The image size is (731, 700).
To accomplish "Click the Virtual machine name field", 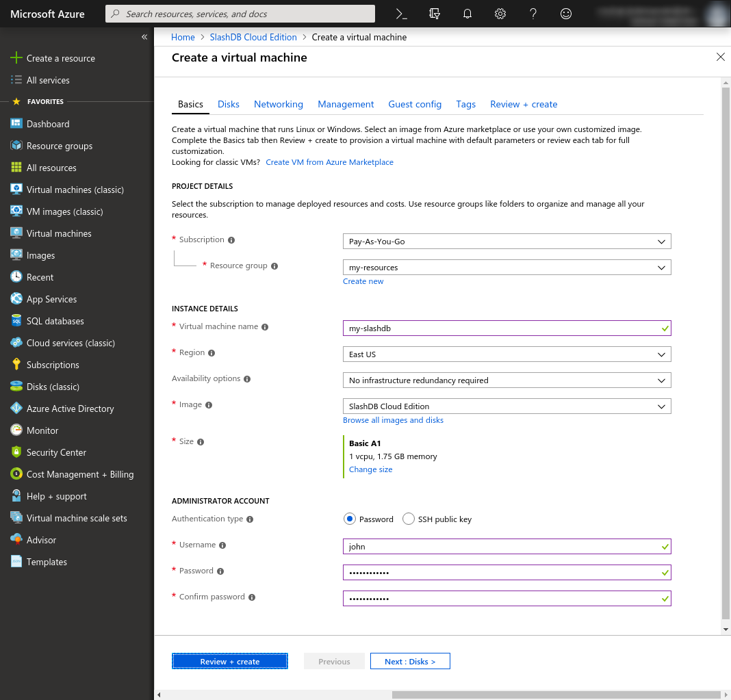I will 503,328.
